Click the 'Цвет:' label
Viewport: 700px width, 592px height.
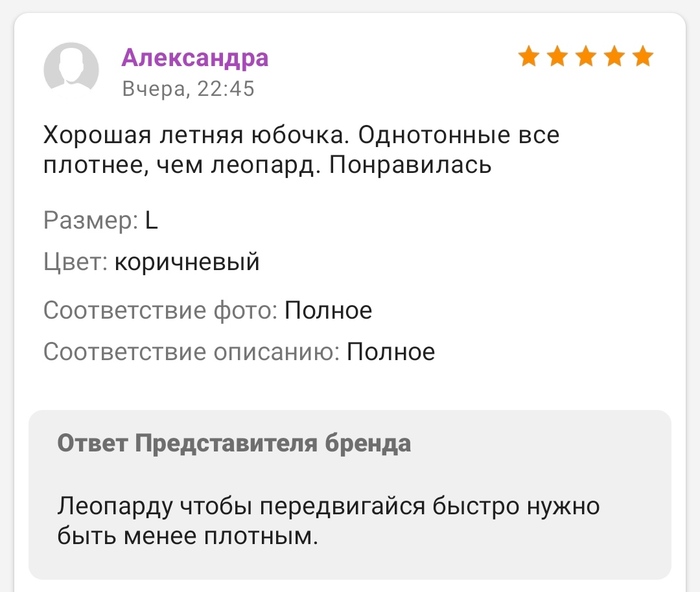tap(75, 262)
